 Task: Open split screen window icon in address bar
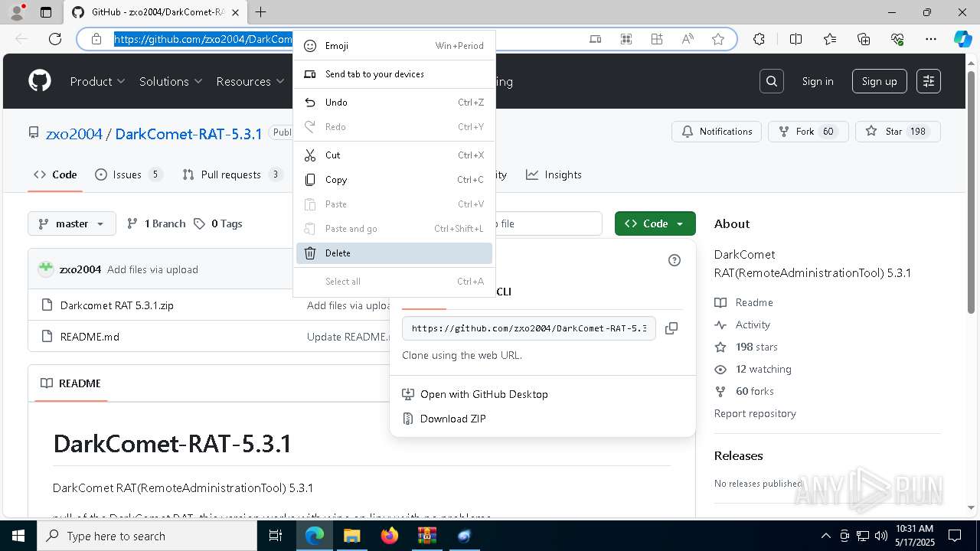pos(596,39)
